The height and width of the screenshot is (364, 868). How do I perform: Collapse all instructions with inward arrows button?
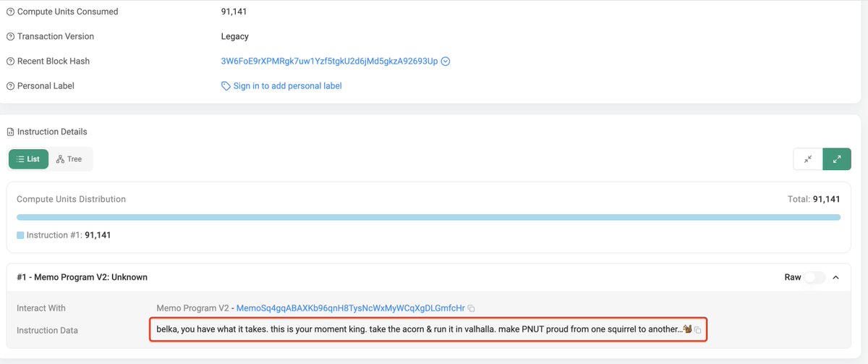(808, 159)
